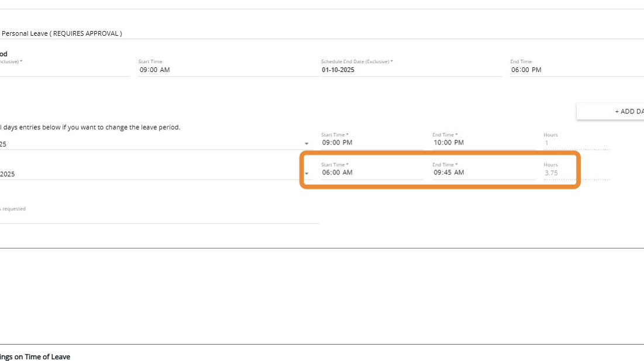The image size is (644, 361).
Task: Edit the 09:45 AM End Time field
Action: click(x=483, y=173)
